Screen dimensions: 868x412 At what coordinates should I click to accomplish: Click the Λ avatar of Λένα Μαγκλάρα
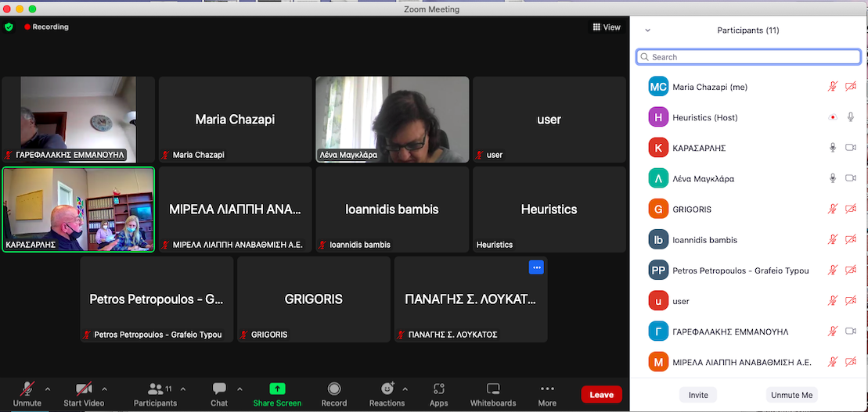point(659,178)
